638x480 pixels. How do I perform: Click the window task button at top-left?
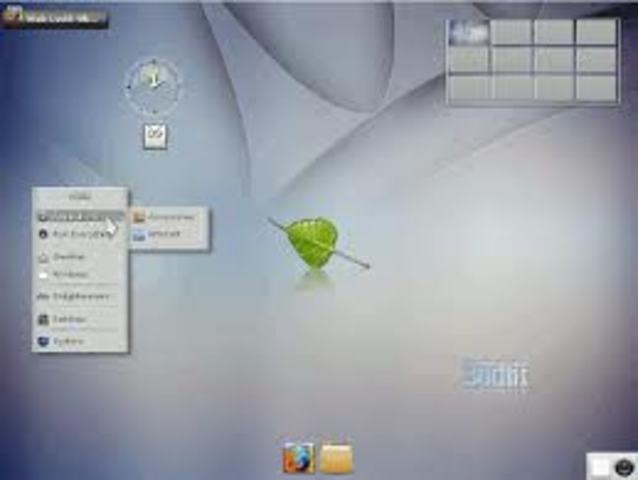pos(55,17)
